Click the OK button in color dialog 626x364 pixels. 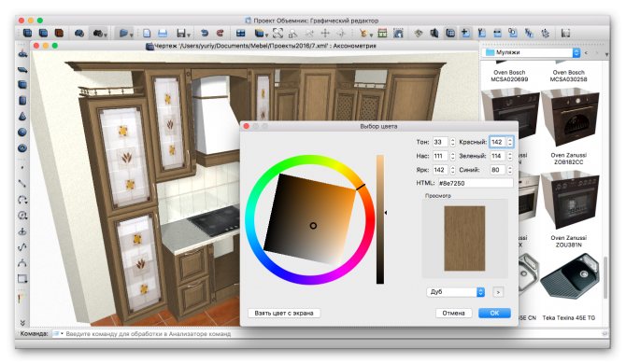(x=494, y=313)
